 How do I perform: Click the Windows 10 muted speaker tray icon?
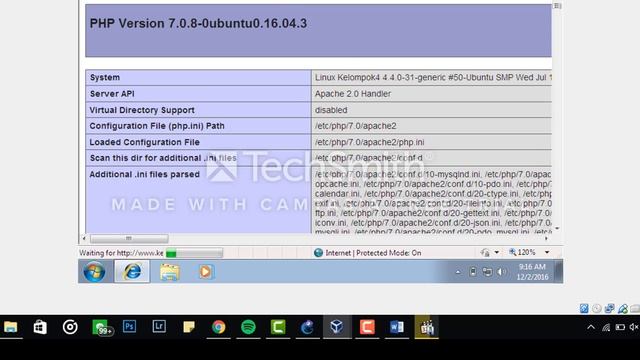pyautogui.click(x=634, y=327)
